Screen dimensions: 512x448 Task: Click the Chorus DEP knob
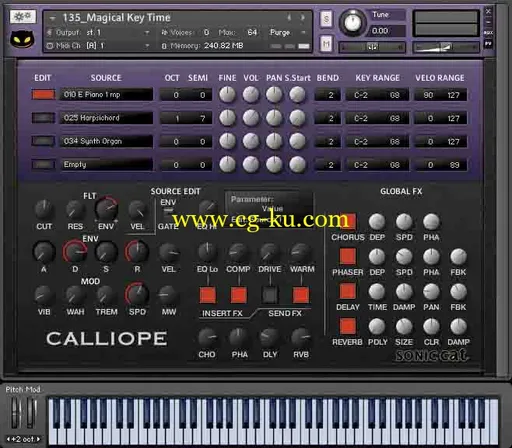377,222
